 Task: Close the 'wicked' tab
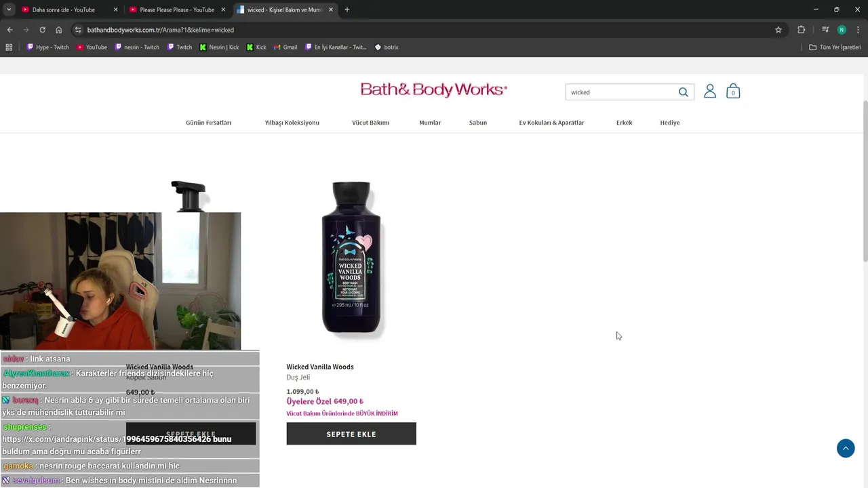(x=330, y=9)
